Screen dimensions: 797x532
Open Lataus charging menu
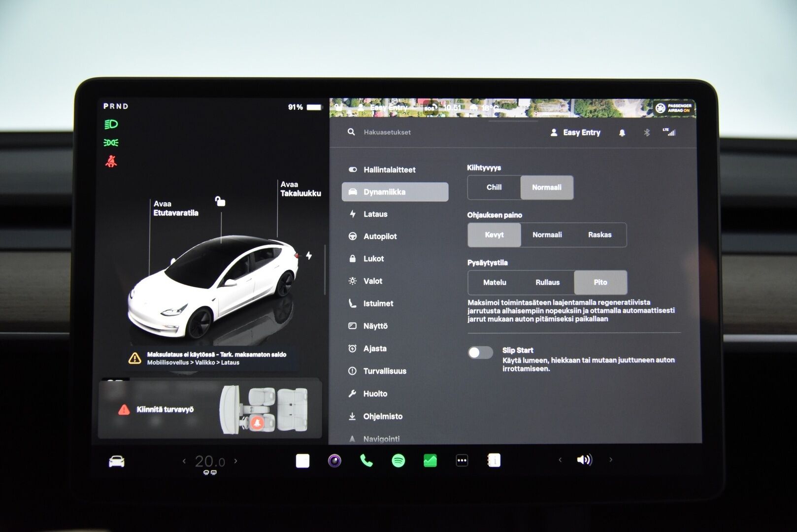395,214
